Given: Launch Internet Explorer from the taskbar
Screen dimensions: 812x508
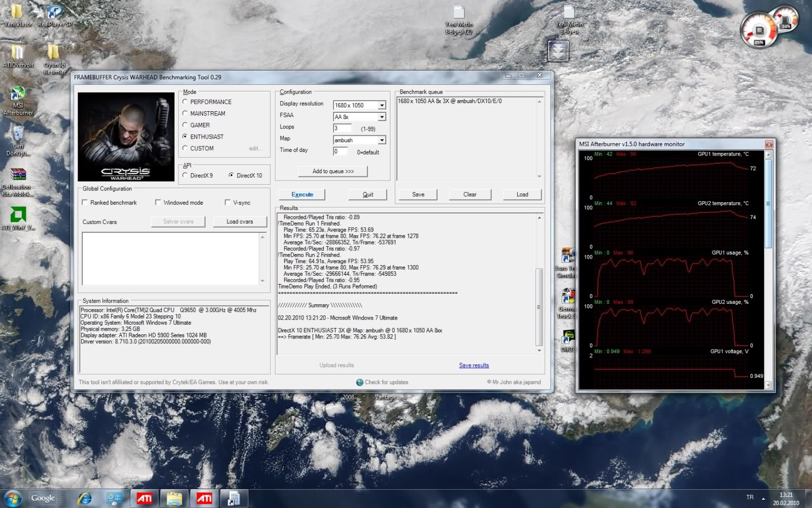Looking at the screenshot, I should pyautogui.click(x=84, y=498).
